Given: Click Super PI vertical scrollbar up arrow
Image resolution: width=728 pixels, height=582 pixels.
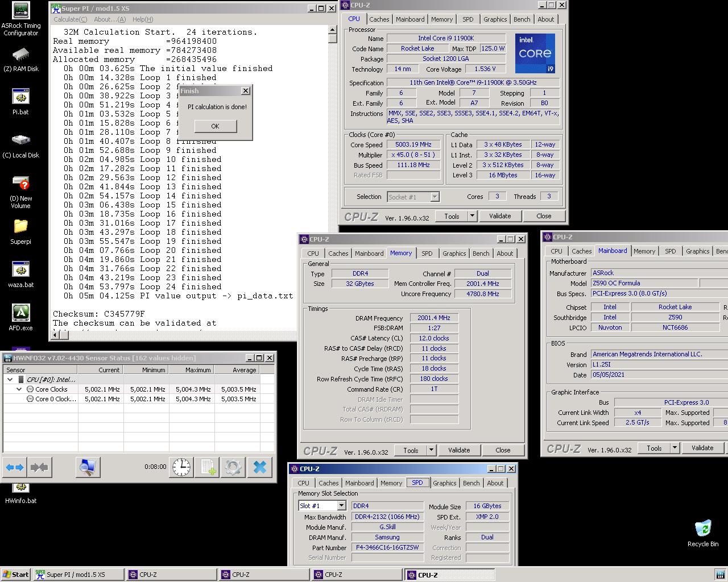Looking at the screenshot, I should point(333,30).
